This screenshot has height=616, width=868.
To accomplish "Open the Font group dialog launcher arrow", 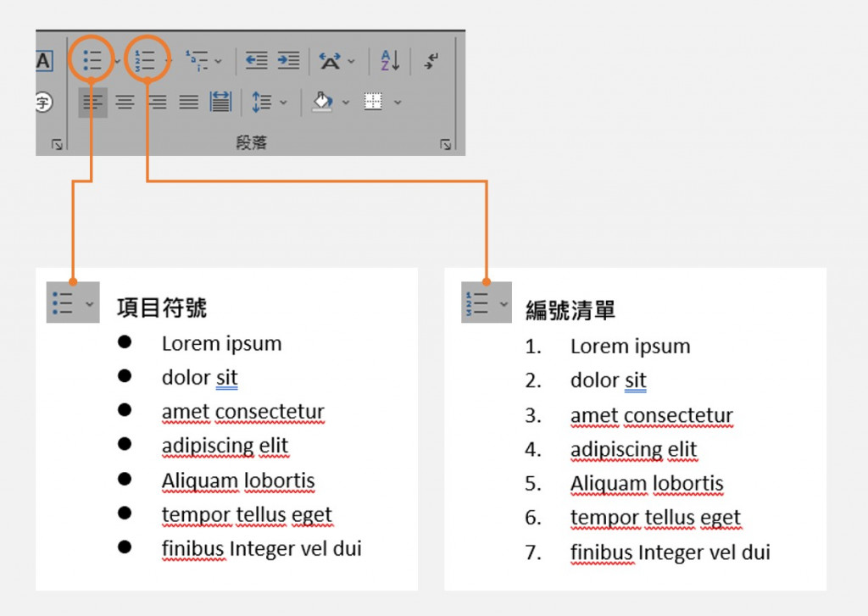I will click(x=57, y=144).
